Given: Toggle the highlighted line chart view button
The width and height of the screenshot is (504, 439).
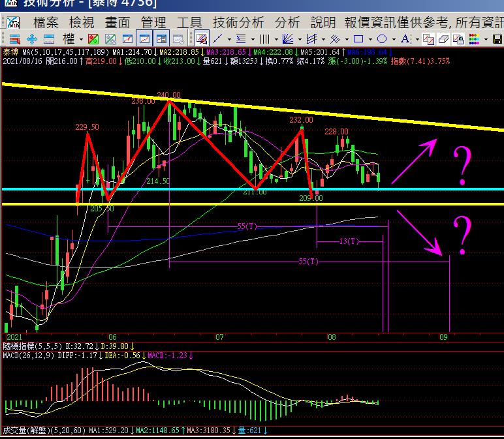Looking at the screenshot, I should [x=145, y=39].
